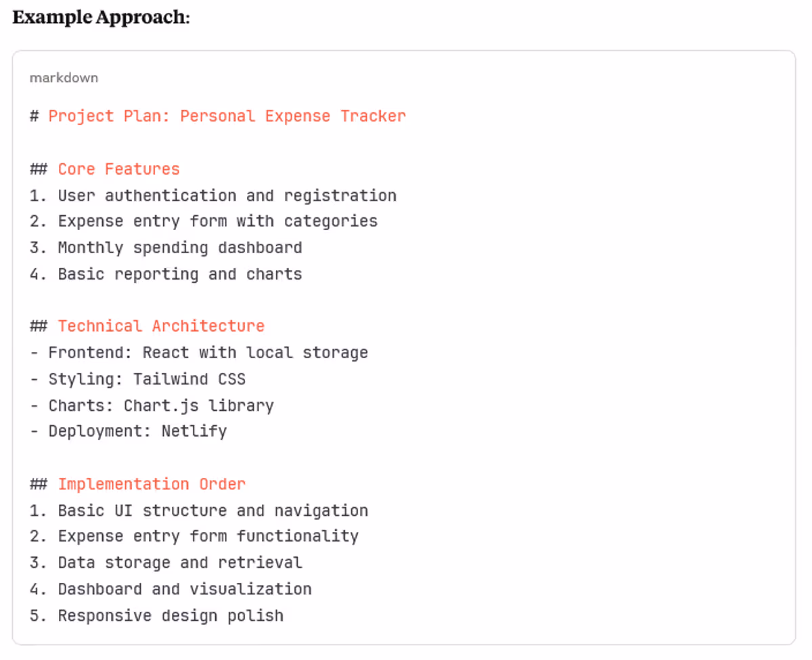Image resolution: width=812 pixels, height=660 pixels.
Task: Click the "Deployment: Netlify" line
Action: pos(137,431)
